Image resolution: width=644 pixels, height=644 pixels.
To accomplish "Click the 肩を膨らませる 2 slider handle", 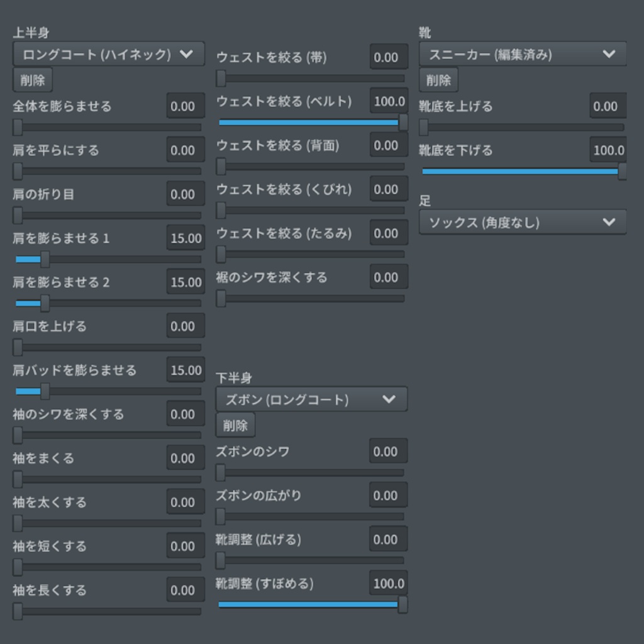I will pyautogui.click(x=44, y=303).
